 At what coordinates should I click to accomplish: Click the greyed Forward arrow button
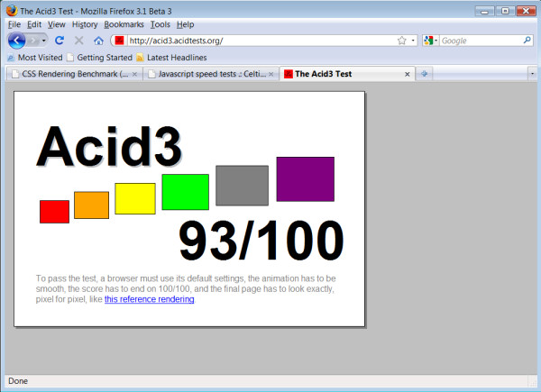click(34, 41)
